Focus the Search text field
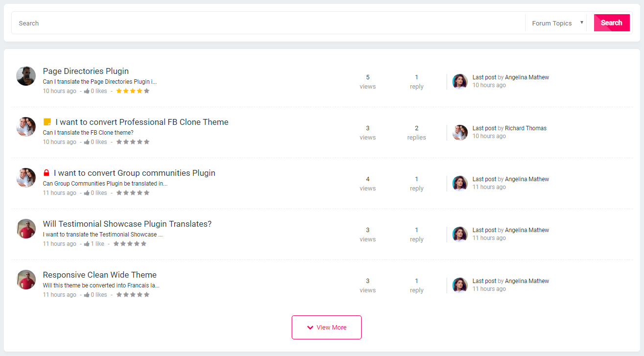The height and width of the screenshot is (356, 644). [x=269, y=23]
